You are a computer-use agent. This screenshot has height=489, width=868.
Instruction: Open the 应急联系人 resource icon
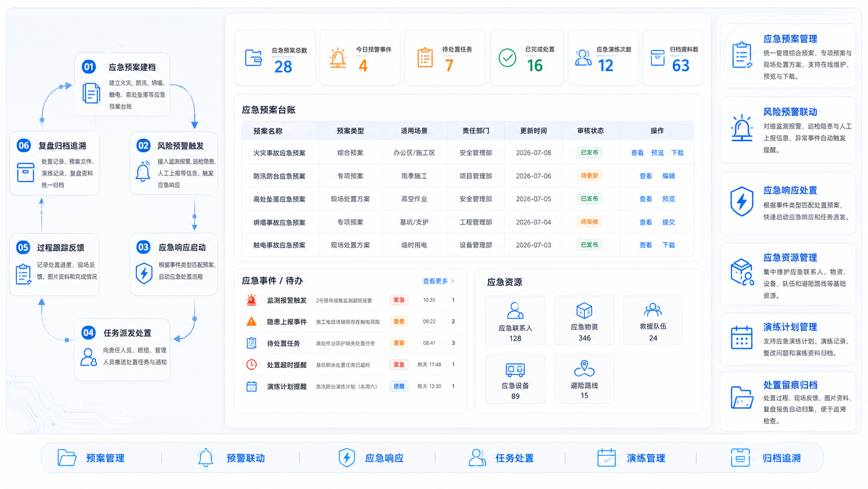click(x=515, y=311)
